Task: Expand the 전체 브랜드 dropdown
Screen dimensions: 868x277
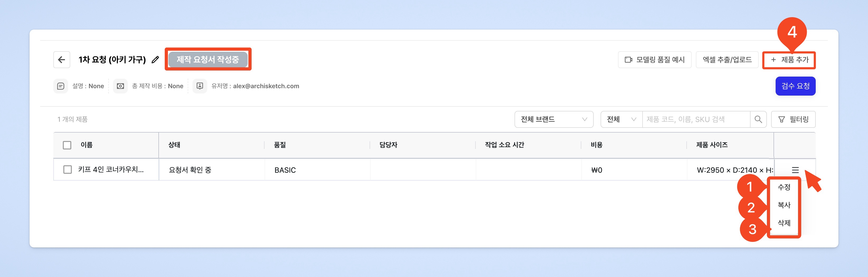Action: [554, 119]
